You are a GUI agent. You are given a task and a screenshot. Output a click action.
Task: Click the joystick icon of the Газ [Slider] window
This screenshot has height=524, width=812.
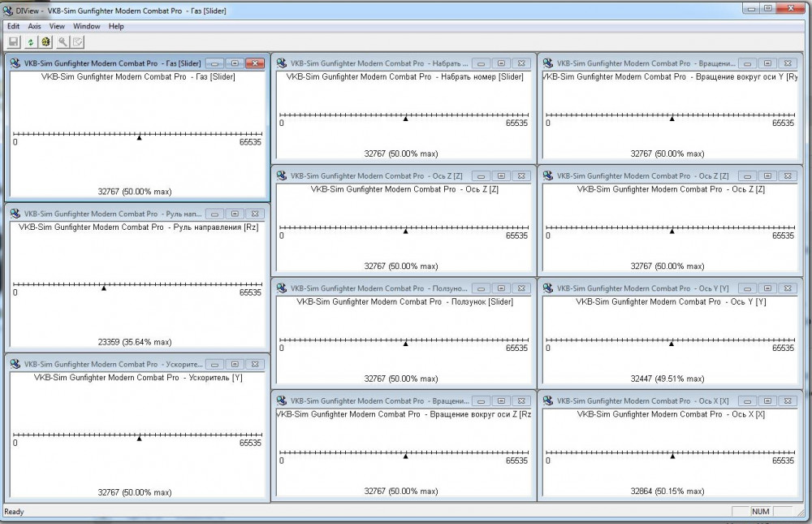click(x=15, y=63)
